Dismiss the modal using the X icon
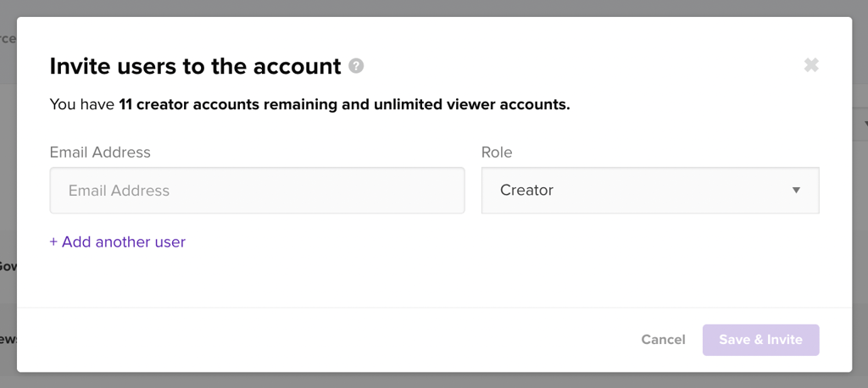Image resolution: width=868 pixels, height=388 pixels. [811, 65]
